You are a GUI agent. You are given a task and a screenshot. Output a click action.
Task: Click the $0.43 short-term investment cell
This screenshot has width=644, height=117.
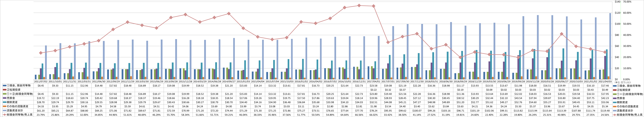pyautogui.click(x=591, y=90)
